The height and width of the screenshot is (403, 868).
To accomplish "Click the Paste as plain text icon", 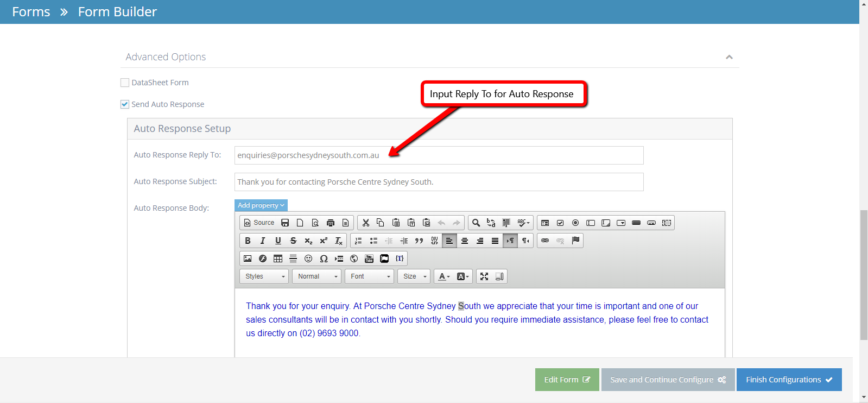I will (411, 223).
